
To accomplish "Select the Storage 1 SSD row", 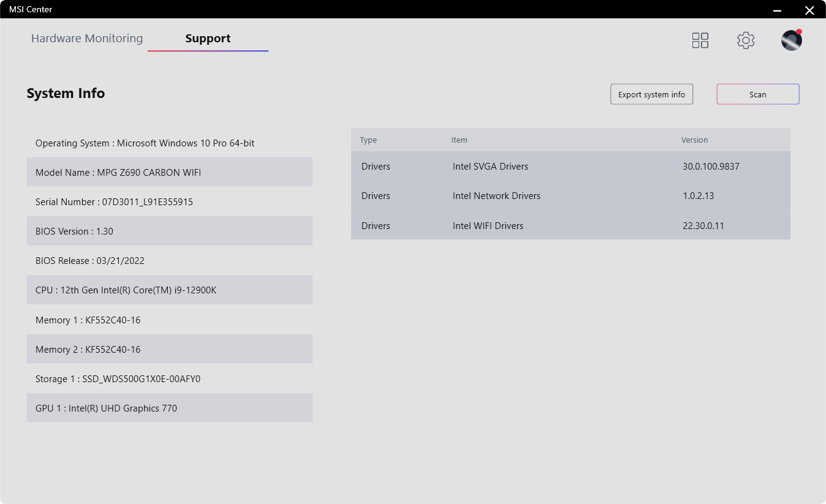I will (x=170, y=378).
